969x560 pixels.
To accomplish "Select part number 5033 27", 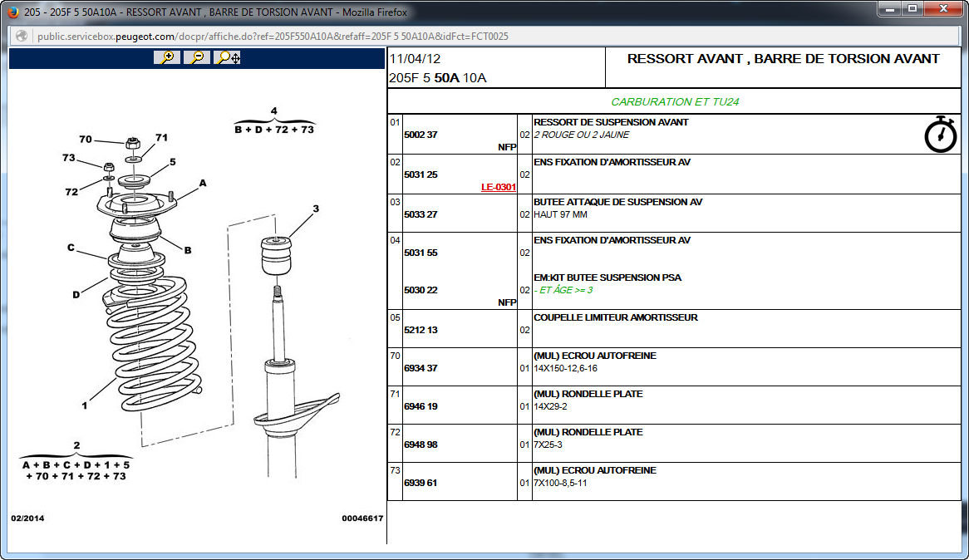I will click(x=421, y=214).
